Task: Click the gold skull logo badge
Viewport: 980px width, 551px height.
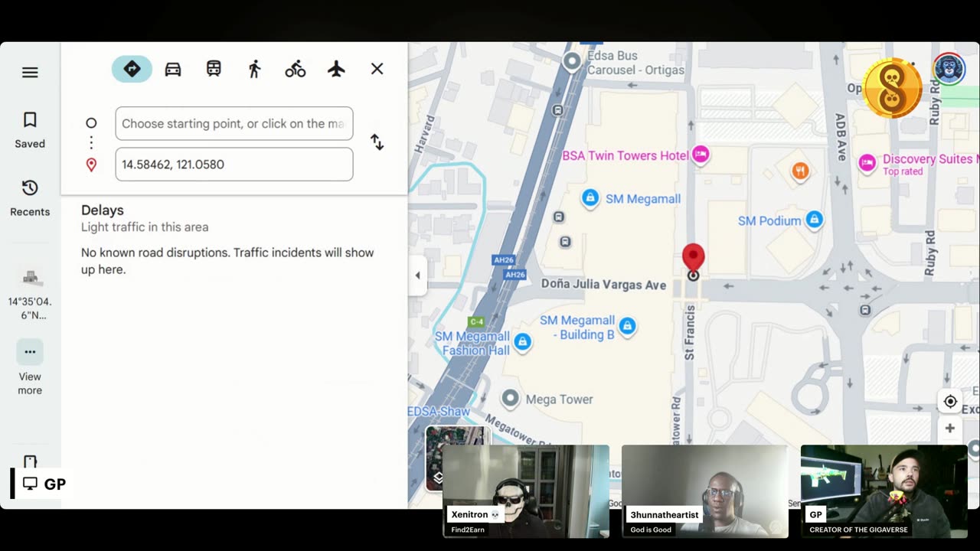Action: [892, 88]
